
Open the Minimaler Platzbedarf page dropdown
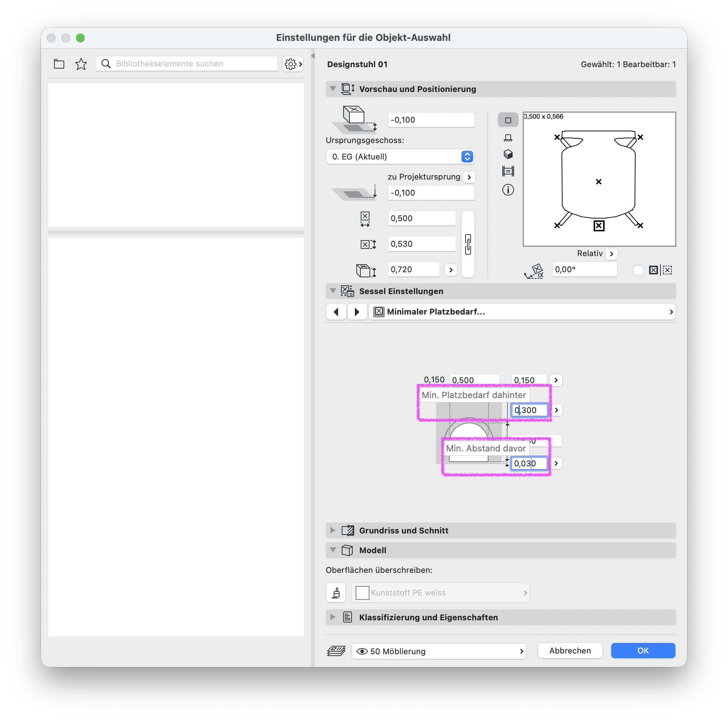point(522,312)
